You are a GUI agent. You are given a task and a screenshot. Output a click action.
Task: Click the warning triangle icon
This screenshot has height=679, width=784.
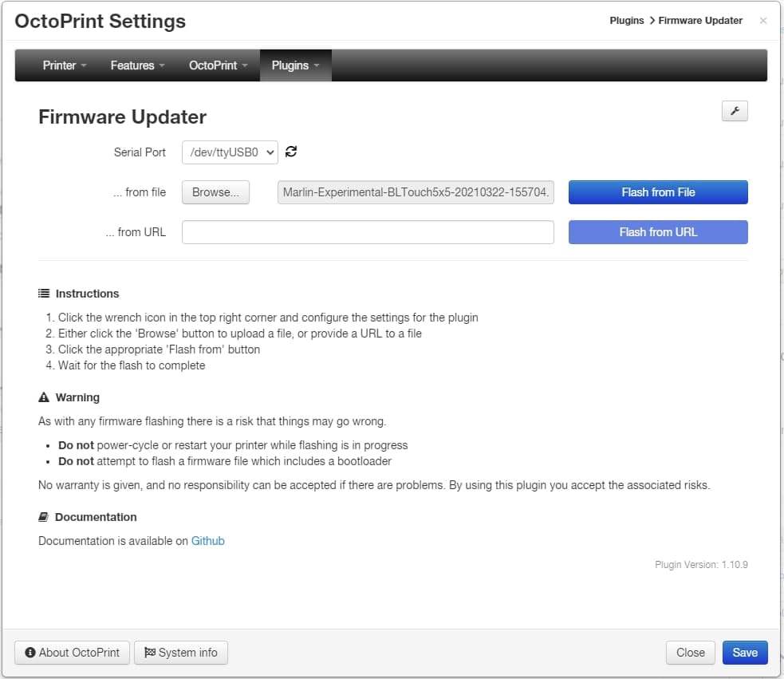[x=44, y=397]
